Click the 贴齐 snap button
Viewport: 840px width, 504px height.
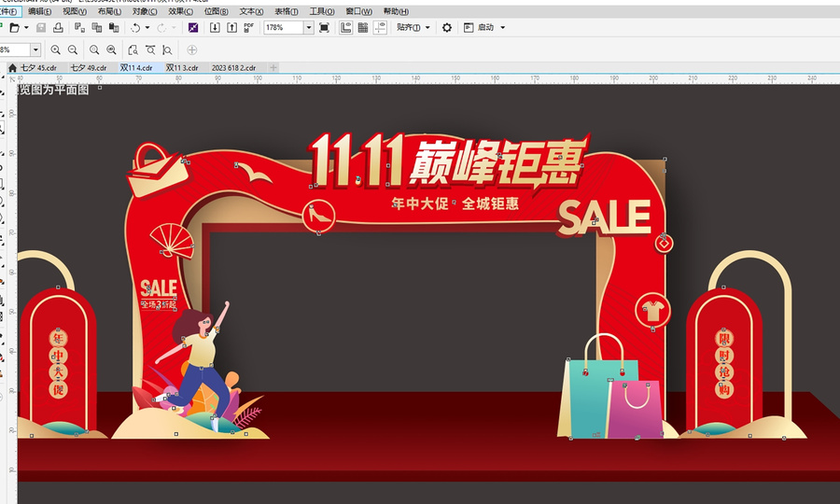pyautogui.click(x=408, y=27)
